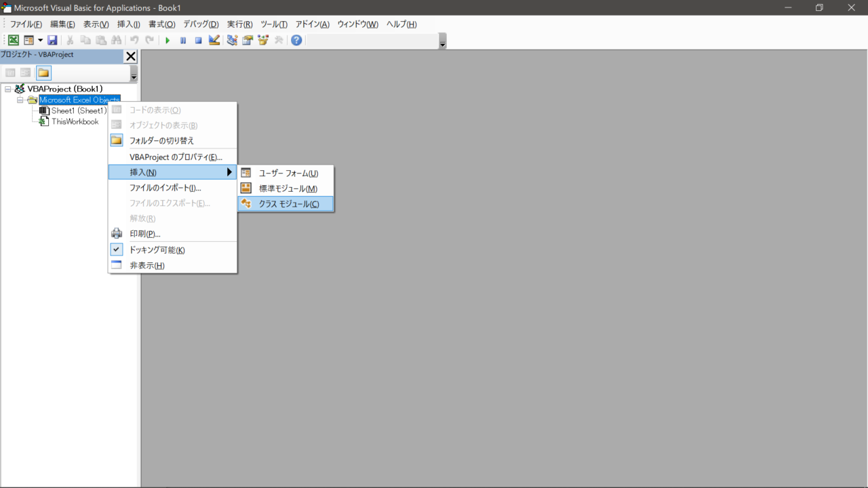Viewport: 868px width, 488px height.
Task: Click the View Object icon in Project pane
Action: 26,73
